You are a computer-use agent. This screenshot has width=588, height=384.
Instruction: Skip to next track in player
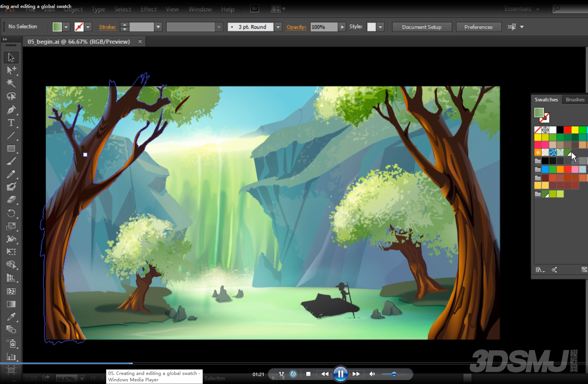[356, 374]
